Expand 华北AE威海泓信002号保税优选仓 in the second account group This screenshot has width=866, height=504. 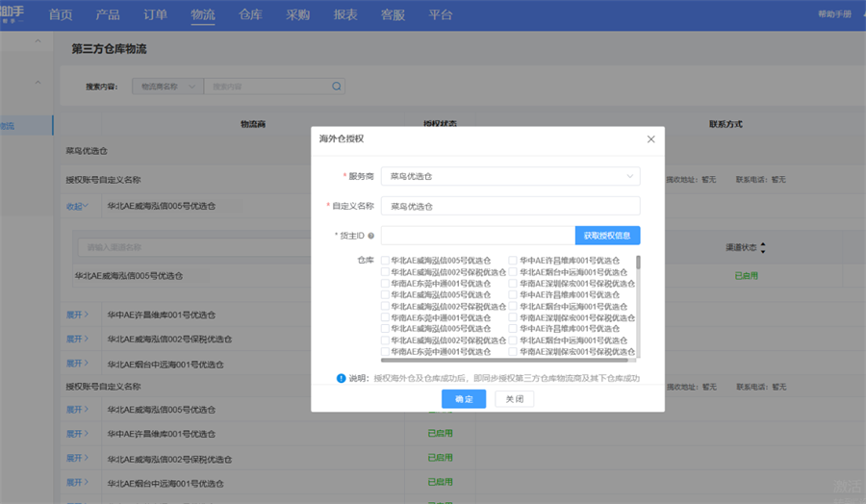click(77, 458)
